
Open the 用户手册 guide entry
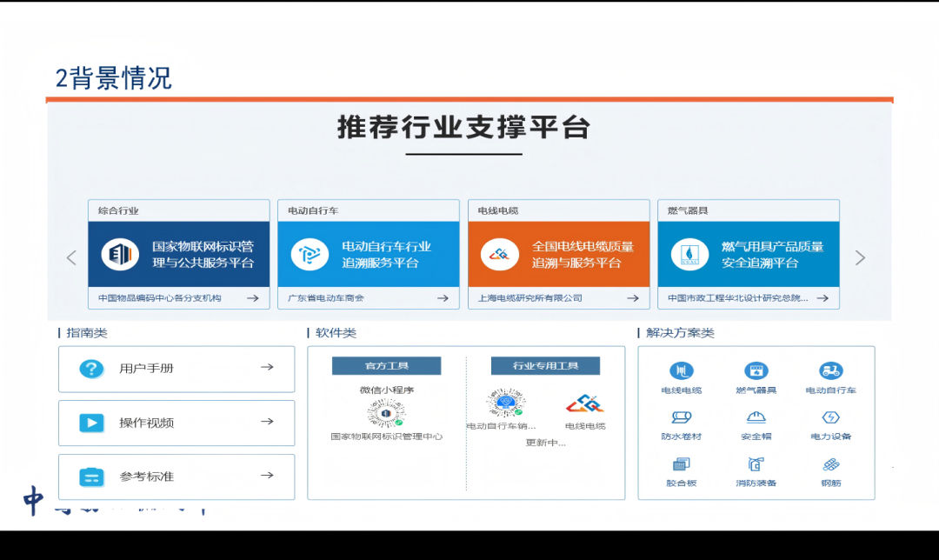[176, 369]
